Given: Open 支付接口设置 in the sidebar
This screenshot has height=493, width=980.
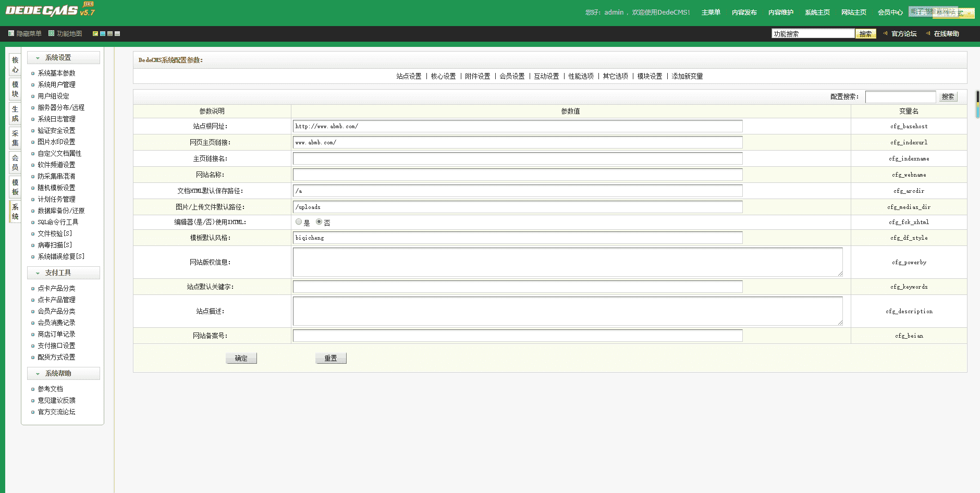Looking at the screenshot, I should [56, 346].
